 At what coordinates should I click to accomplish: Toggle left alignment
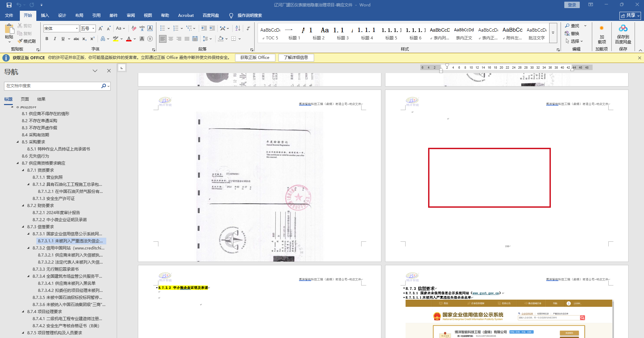tap(163, 39)
